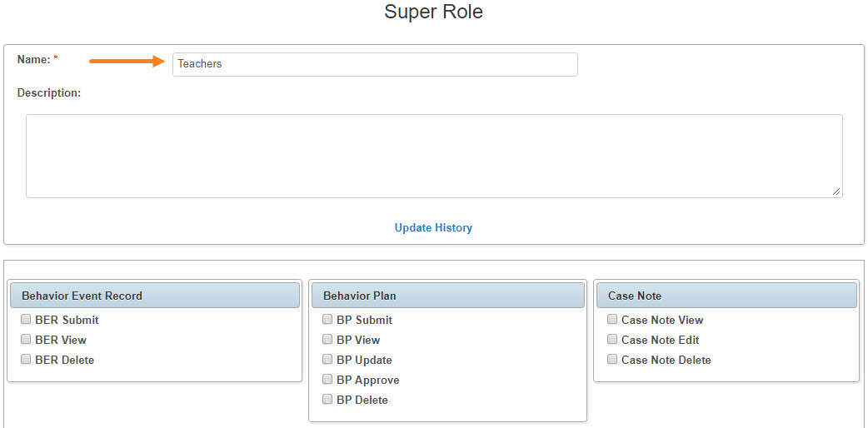Tick the BP Update checkbox
The width and height of the screenshot is (868, 428).
tap(327, 360)
